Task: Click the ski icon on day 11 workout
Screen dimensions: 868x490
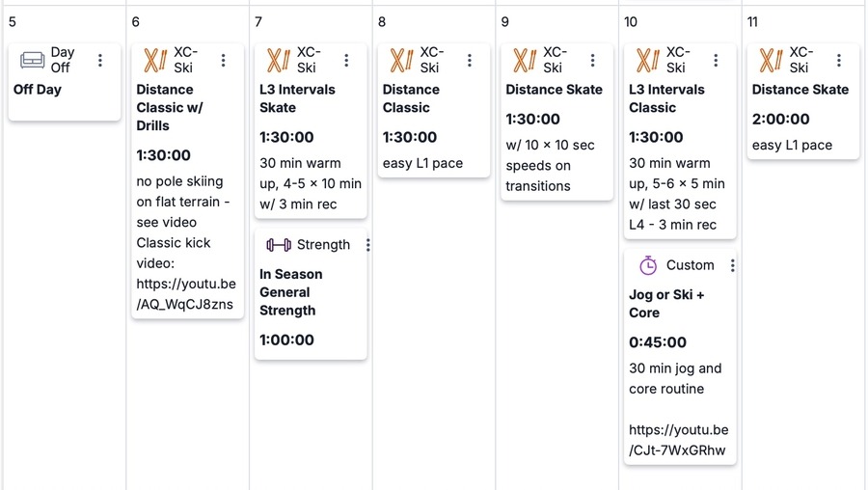Action: [771, 60]
